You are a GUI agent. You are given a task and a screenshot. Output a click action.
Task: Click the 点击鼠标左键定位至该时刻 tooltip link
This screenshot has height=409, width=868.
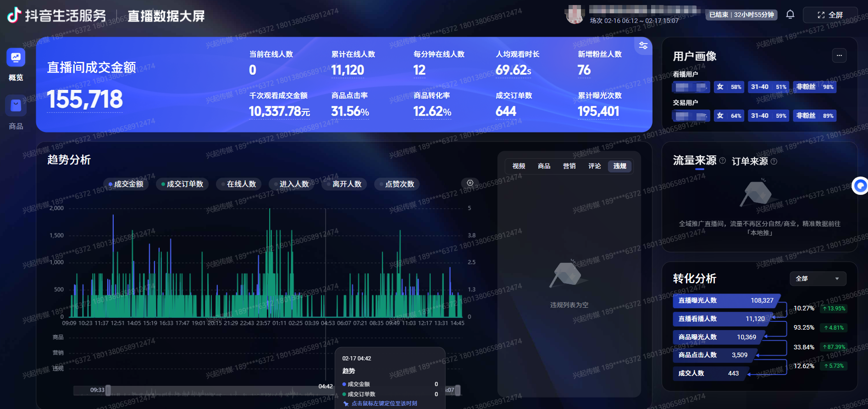tap(384, 403)
